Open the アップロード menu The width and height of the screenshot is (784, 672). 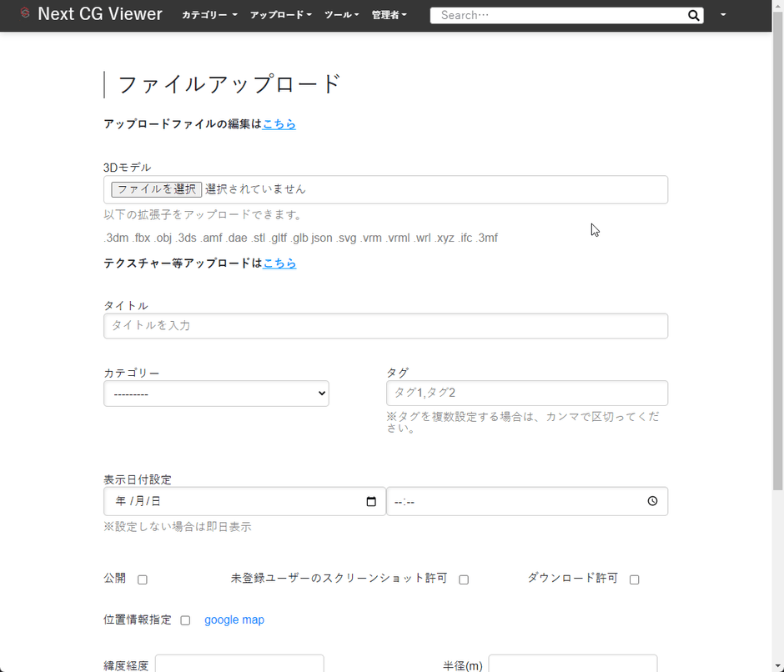(282, 15)
